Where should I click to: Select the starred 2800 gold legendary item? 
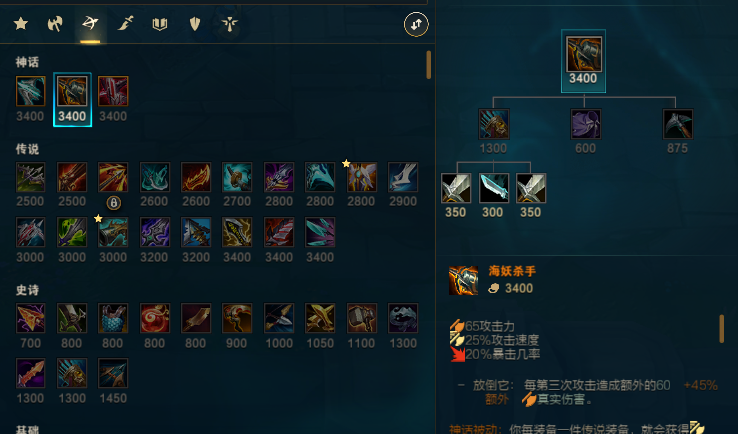pyautogui.click(x=361, y=177)
